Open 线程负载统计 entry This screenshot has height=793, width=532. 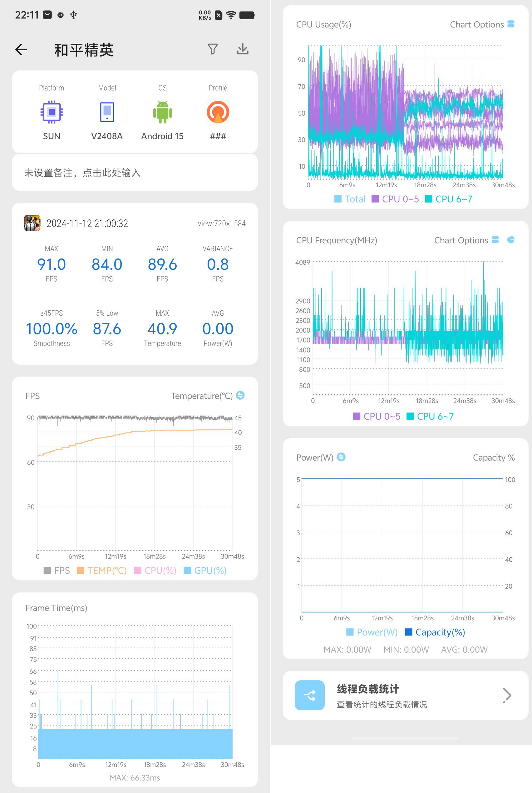pyautogui.click(x=406, y=695)
